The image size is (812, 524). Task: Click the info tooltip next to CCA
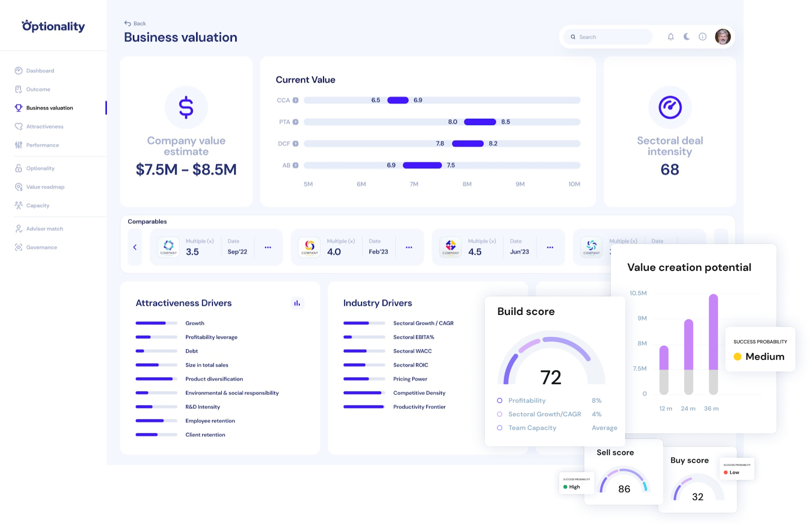[x=295, y=100]
